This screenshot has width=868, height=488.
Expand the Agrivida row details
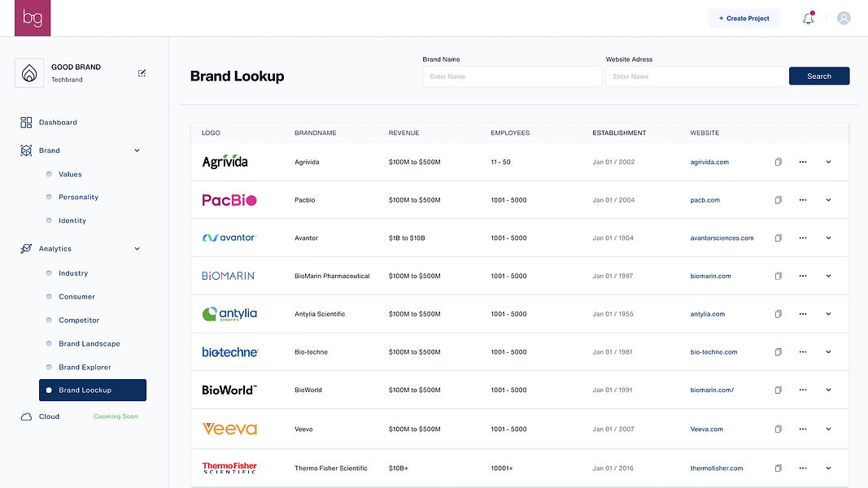click(829, 162)
